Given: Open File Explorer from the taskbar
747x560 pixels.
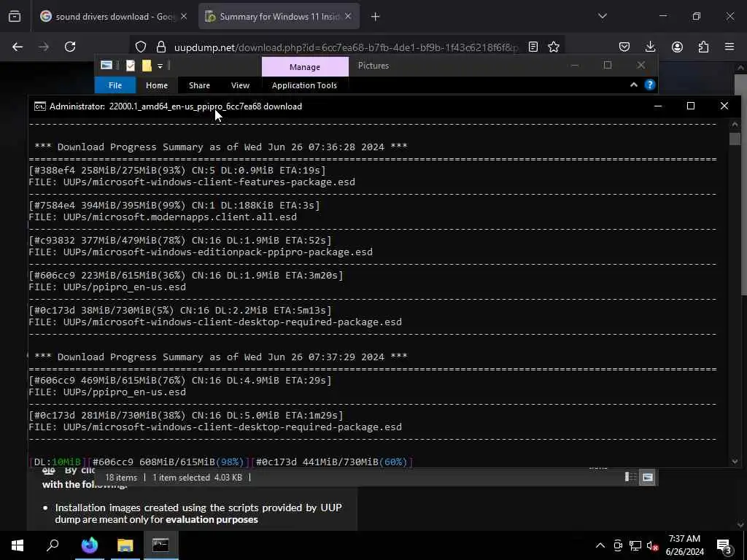Looking at the screenshot, I should click(125, 545).
